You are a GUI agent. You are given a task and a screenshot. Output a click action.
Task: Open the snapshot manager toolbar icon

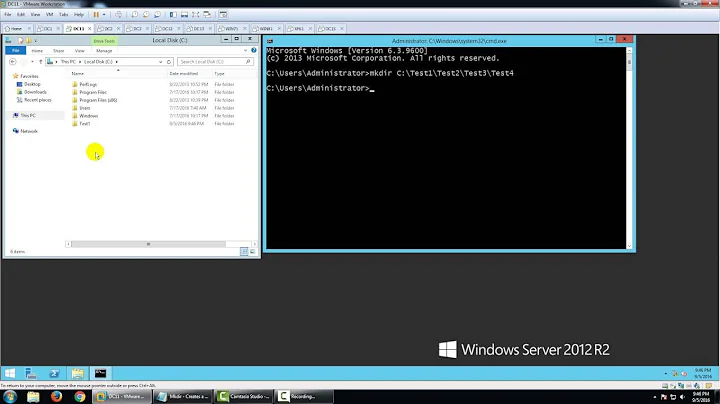pyautogui.click(x=158, y=15)
